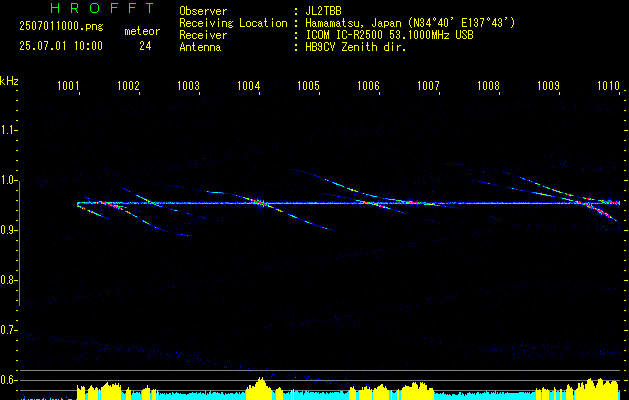This screenshot has height=400, width=629.
Task: Click the 1007 time axis marker
Action: tap(428, 85)
